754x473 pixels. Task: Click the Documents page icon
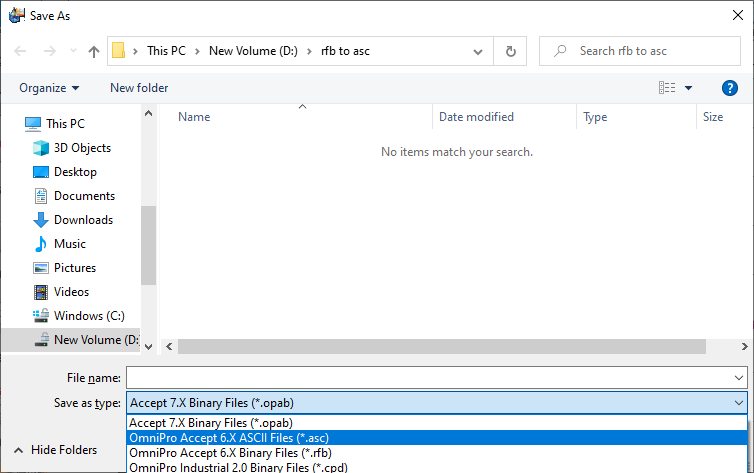point(41,196)
